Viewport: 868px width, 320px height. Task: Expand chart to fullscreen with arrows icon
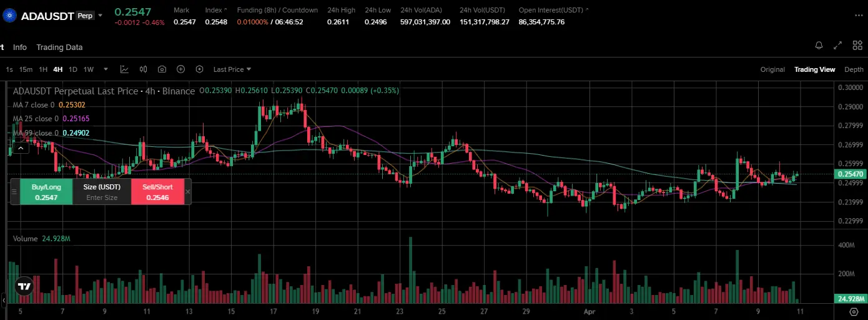tap(838, 46)
